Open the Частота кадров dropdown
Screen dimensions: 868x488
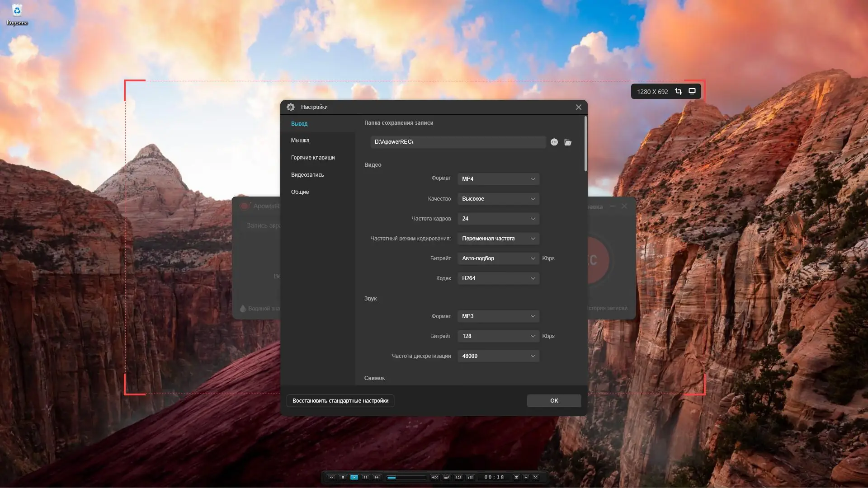[498, 219]
